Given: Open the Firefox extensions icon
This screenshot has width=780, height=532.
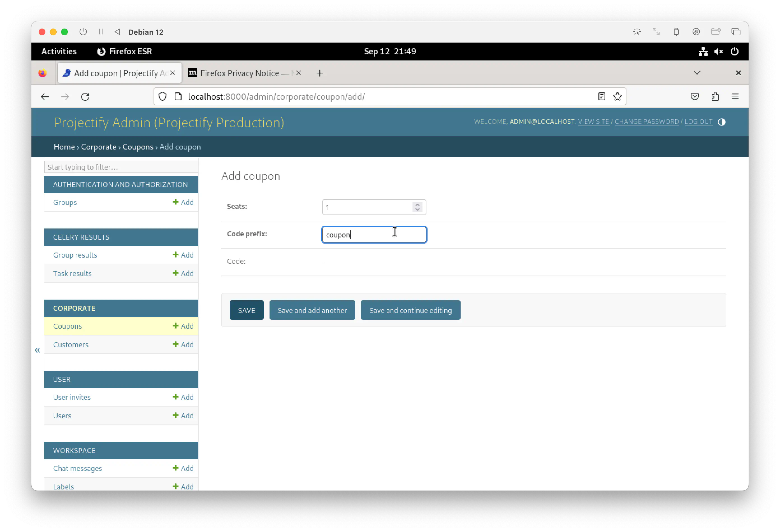Looking at the screenshot, I should [x=715, y=97].
